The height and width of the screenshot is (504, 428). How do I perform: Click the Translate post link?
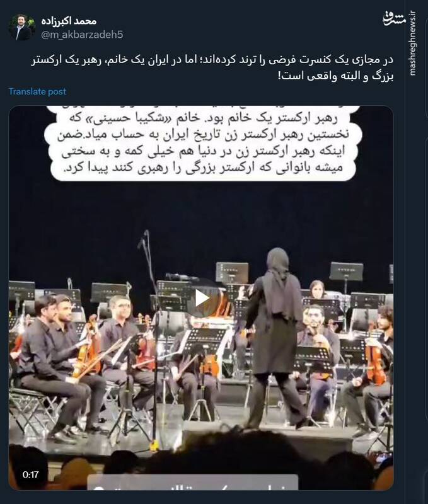tap(37, 91)
